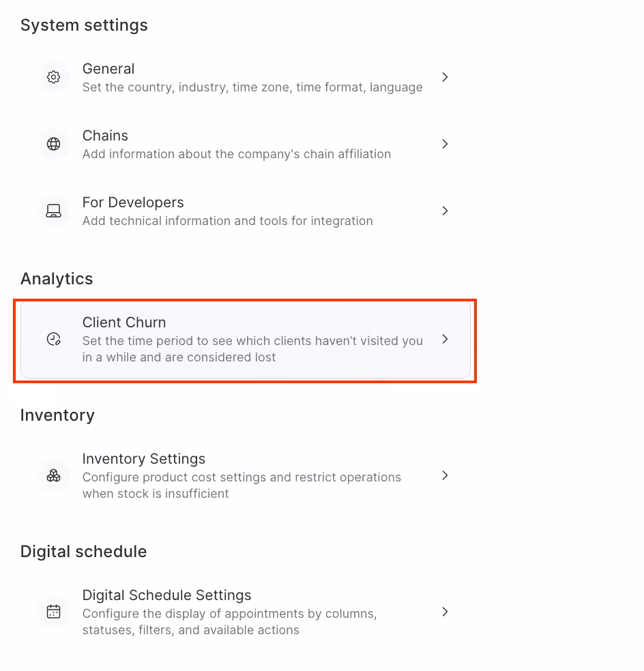Click the gear icon beside General
Screen dimensions: 644x671
54,77
